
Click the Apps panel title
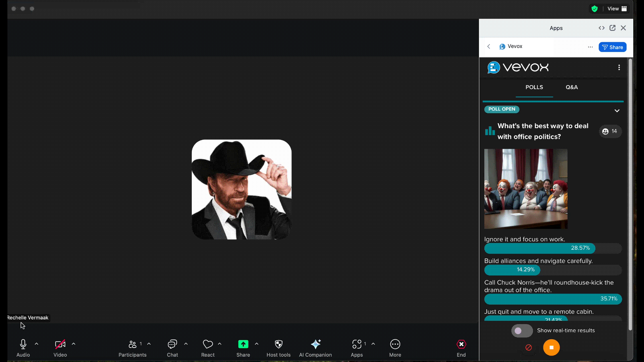point(556,28)
